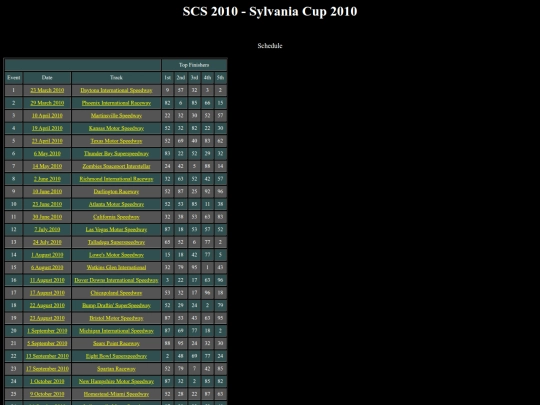Open the 17 August 2010 date link
This screenshot has width=540, height=405.
(x=47, y=293)
